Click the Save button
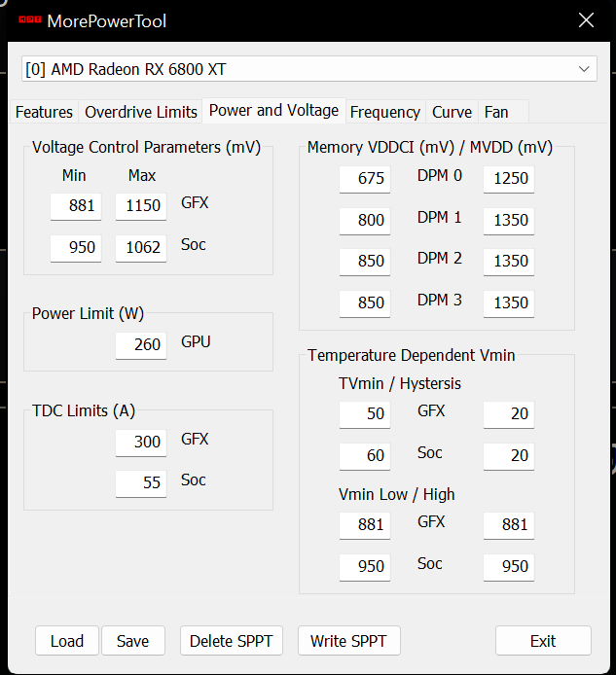This screenshot has width=616, height=675. (133, 641)
